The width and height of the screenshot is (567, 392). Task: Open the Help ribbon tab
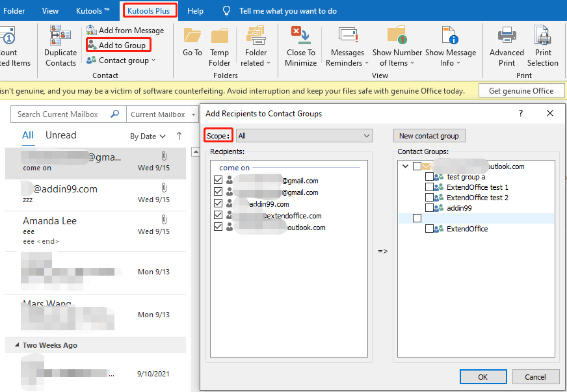[x=195, y=10]
